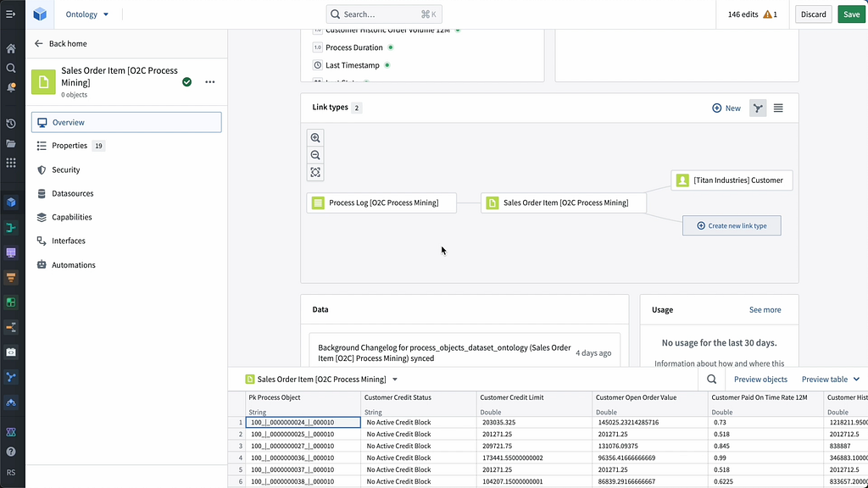This screenshot has height=488, width=868.
Task: Zoom in on the link types graph
Action: click(x=315, y=138)
